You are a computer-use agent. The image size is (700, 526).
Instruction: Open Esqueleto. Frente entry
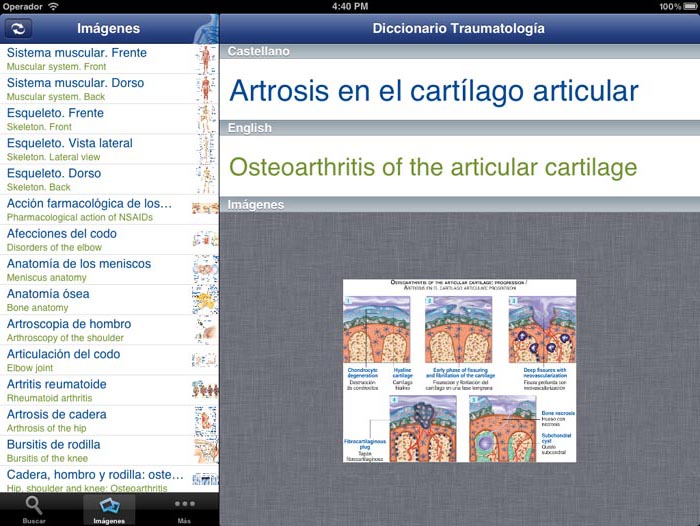109,119
